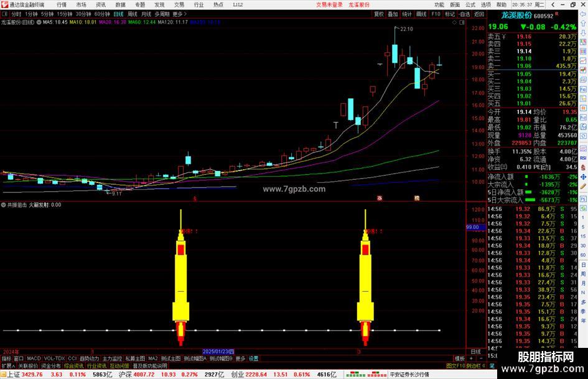Screen dimensions: 588x379
Task: Click the 龙溪股份 stock name header
Action: click(516, 16)
